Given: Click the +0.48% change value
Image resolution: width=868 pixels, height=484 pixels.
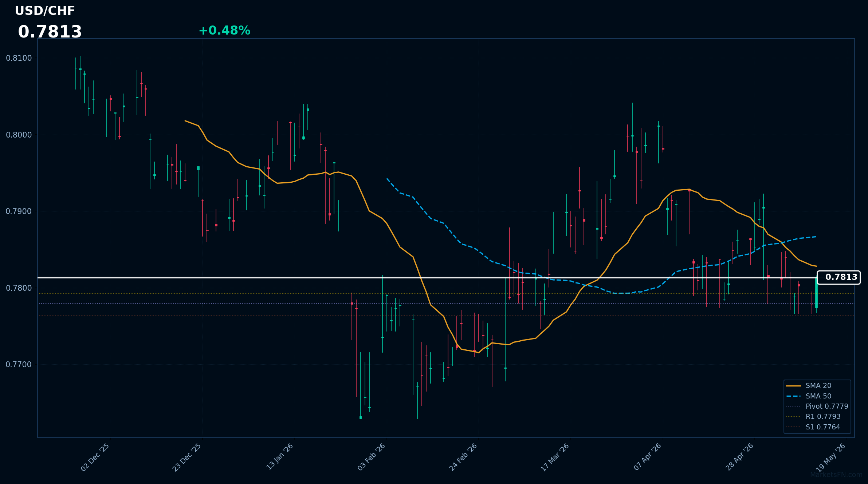Looking at the screenshot, I should [224, 31].
